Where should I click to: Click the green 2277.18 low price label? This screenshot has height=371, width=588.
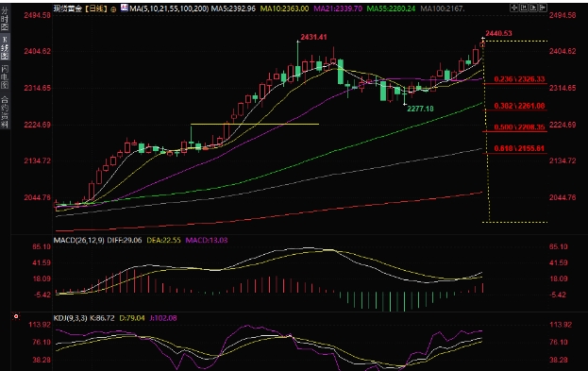[420, 109]
